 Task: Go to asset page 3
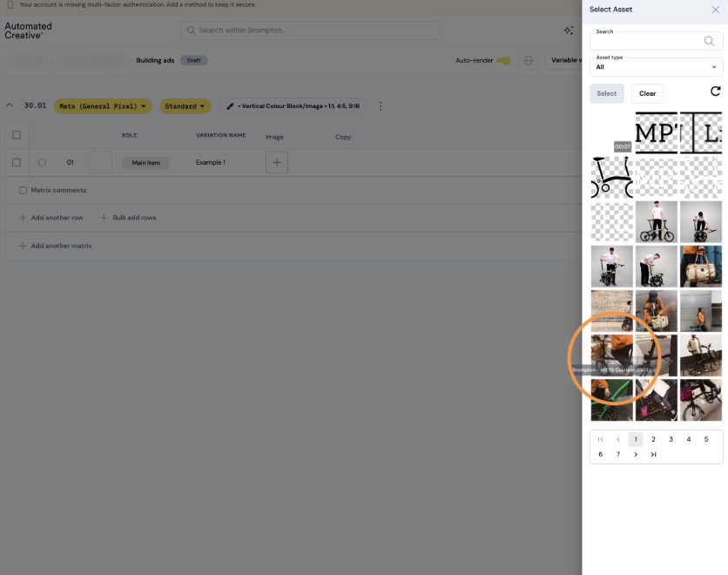(671, 439)
